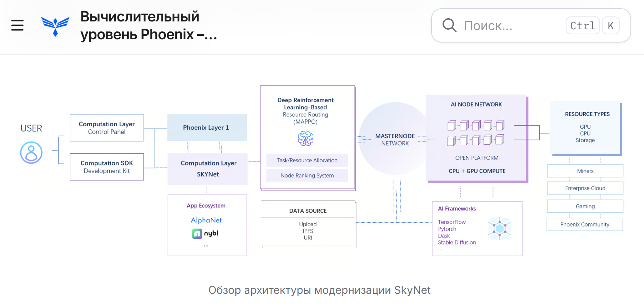Click 'URI' in Data Source box
This screenshot has width=644, height=307.
308,238
